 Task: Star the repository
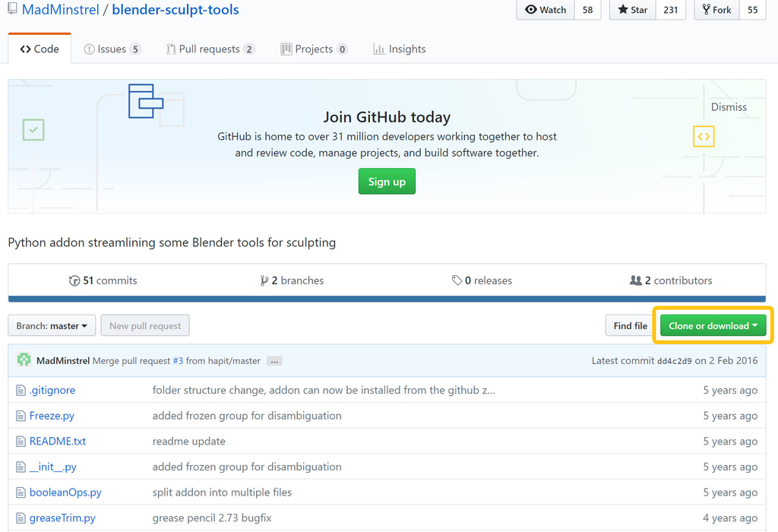tap(633, 10)
